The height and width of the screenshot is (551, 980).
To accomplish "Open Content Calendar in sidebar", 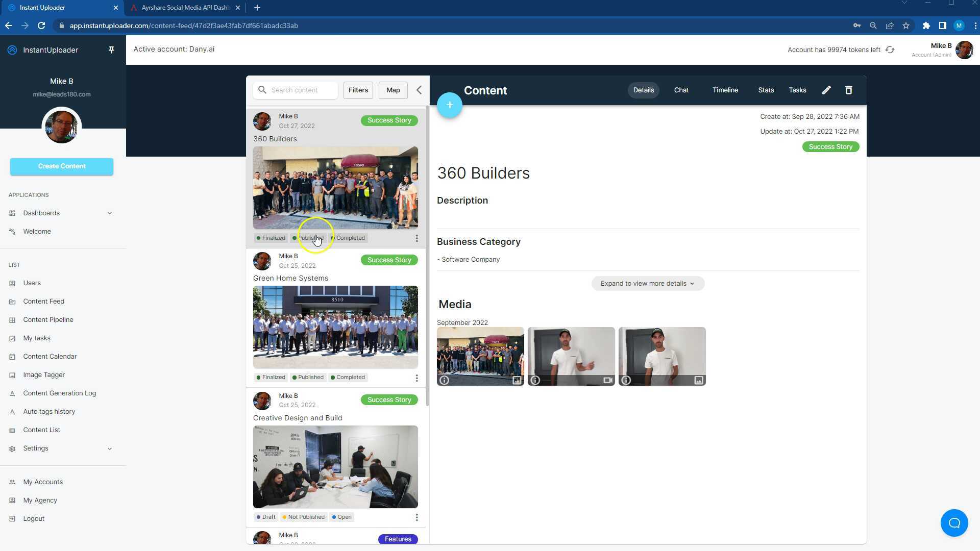I will tap(50, 357).
